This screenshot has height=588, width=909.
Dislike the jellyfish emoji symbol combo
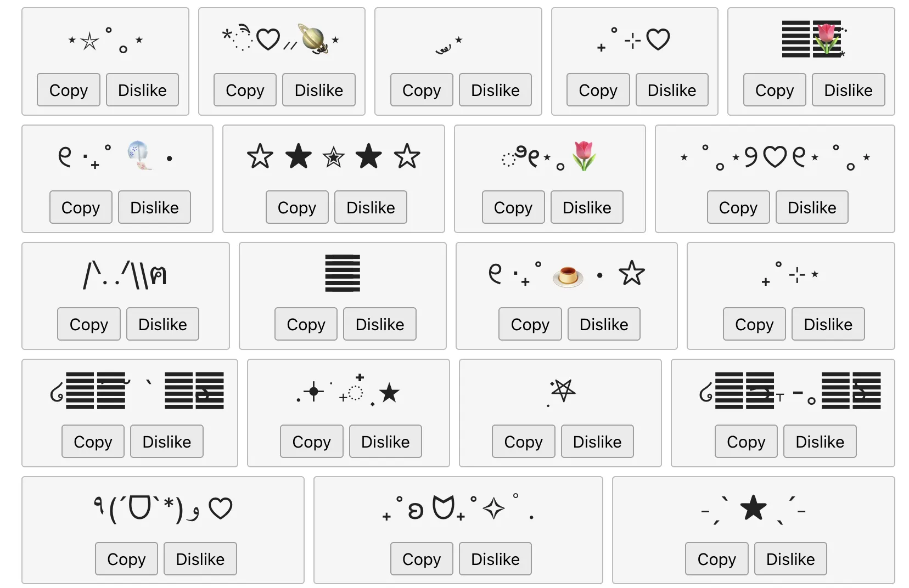(x=154, y=207)
